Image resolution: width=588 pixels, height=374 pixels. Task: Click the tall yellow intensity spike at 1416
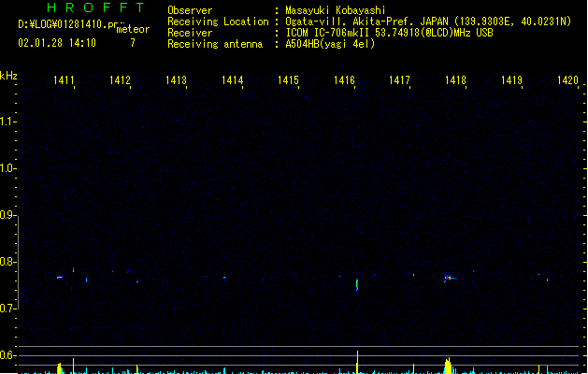(x=357, y=362)
